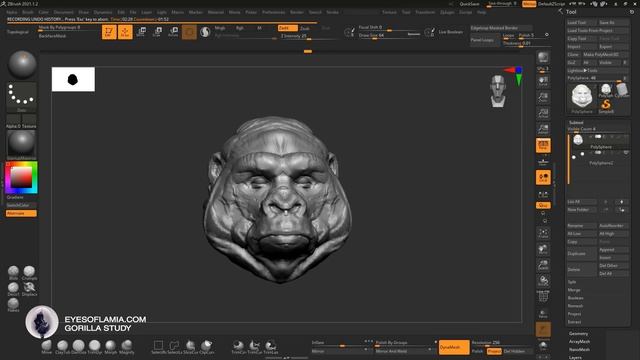
Task: Click the Duplicate subtool button
Action: coord(581,253)
